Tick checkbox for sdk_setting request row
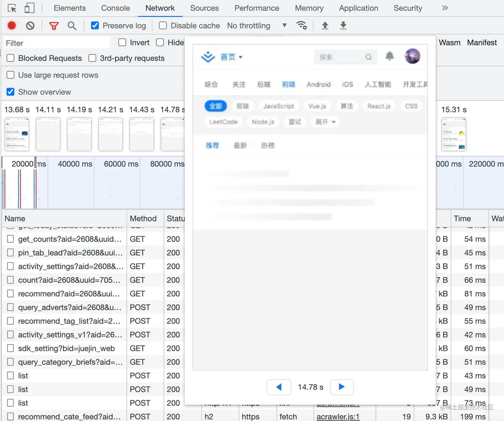The height and width of the screenshot is (421, 504). (x=11, y=348)
